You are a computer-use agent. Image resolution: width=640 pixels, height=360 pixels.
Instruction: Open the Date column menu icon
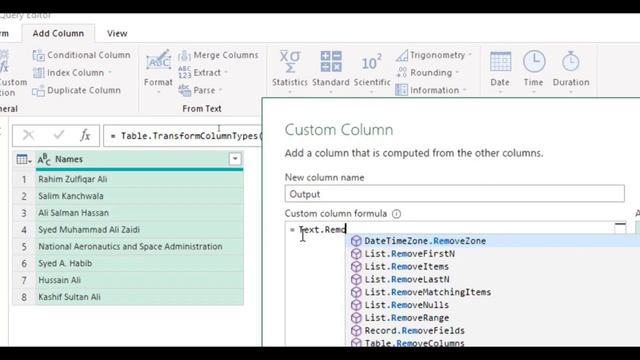point(500,62)
